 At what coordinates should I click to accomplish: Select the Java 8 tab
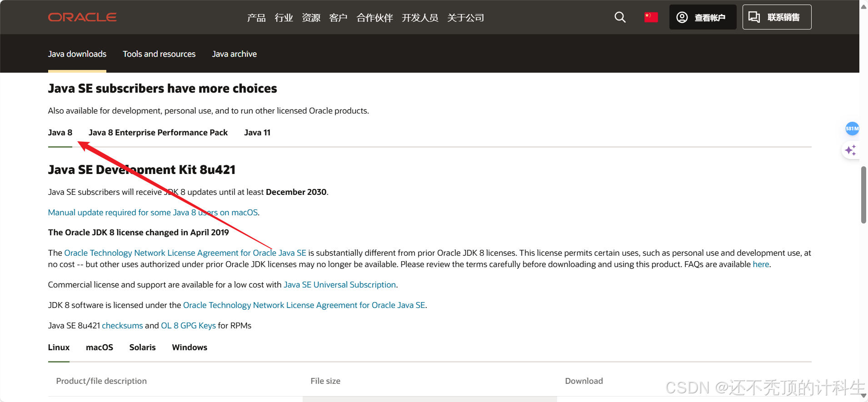point(60,133)
